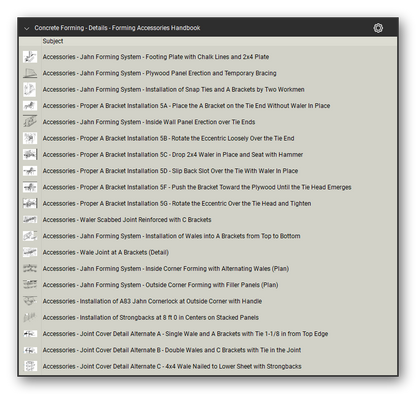The width and height of the screenshot is (416, 394).
Task: Open thumbnail for Inside Corner Forming row
Action: tap(30, 269)
